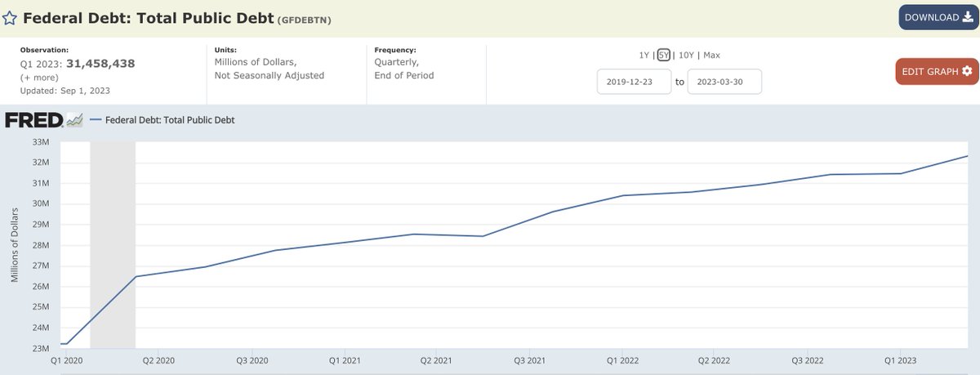
Task: Click the vertical Millions of Dollars axis title
Action: (x=14, y=245)
